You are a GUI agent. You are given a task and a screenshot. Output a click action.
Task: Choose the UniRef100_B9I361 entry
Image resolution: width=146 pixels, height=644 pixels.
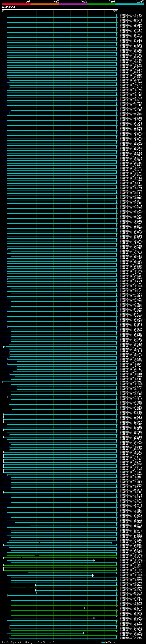coord(131,52)
